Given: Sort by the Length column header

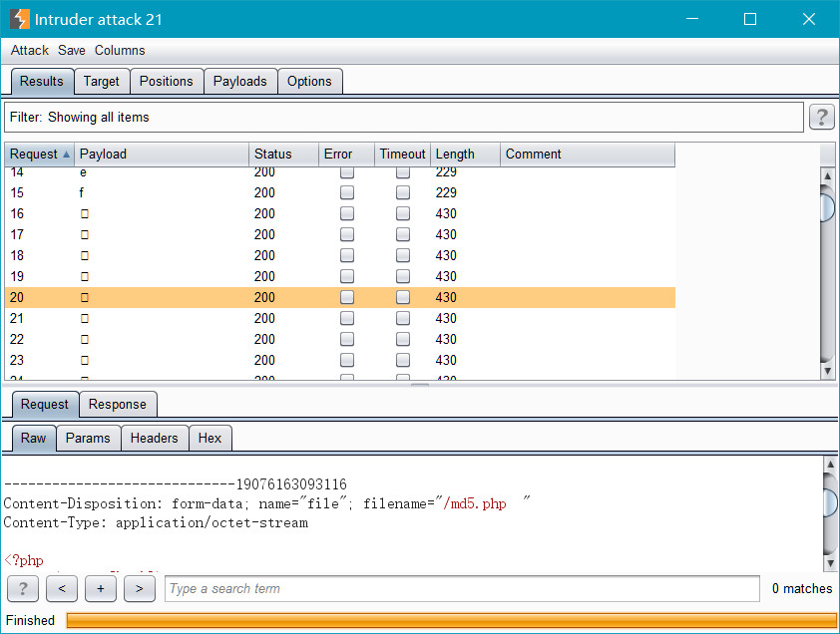Looking at the screenshot, I should click(465, 155).
